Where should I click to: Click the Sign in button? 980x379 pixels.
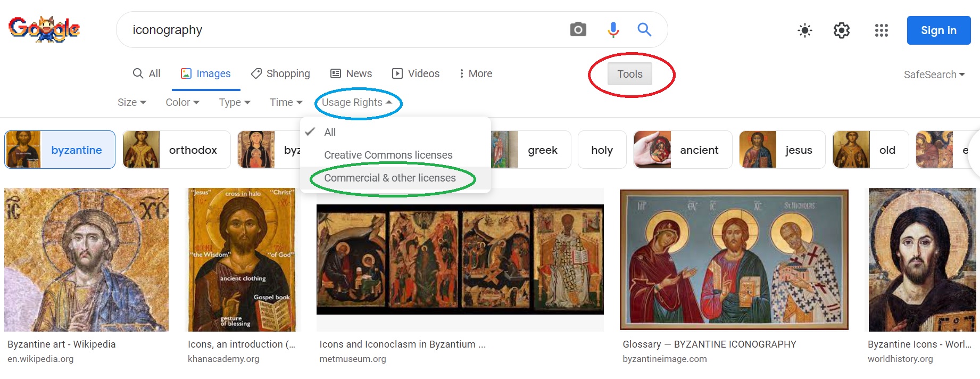coord(939,30)
